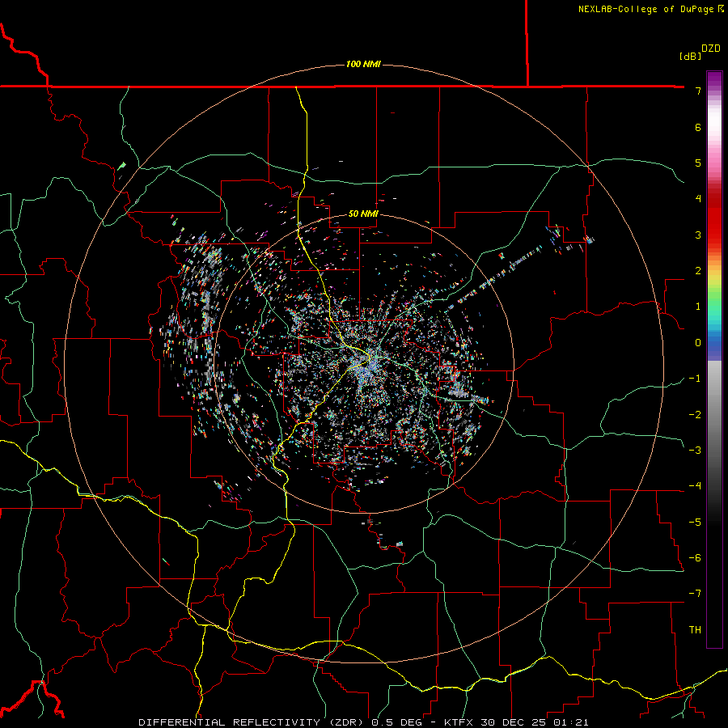Click the -2 value on color scale
The width and height of the screenshot is (728, 728).
pos(695,415)
